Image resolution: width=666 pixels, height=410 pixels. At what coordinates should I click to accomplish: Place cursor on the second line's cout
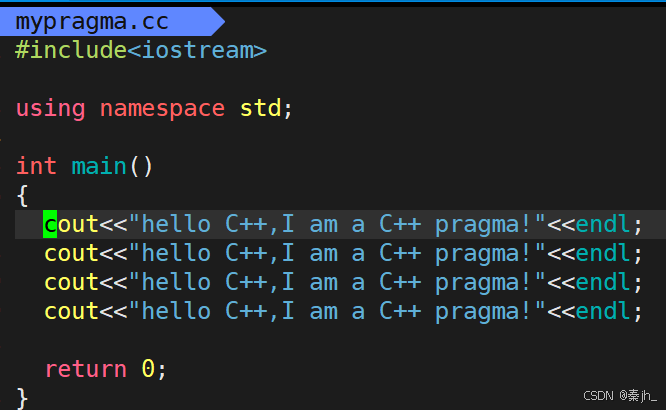click(x=71, y=253)
